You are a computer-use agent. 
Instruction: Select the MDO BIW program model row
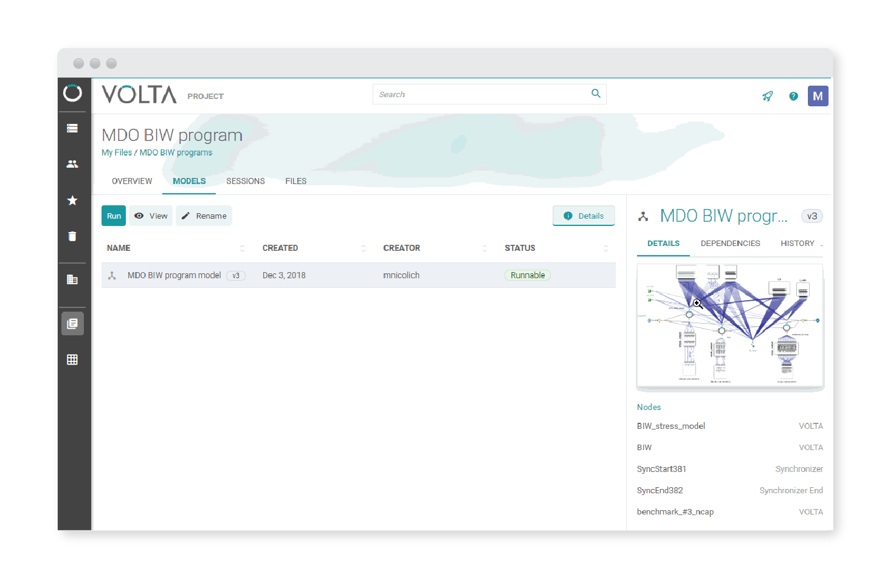[x=359, y=275]
